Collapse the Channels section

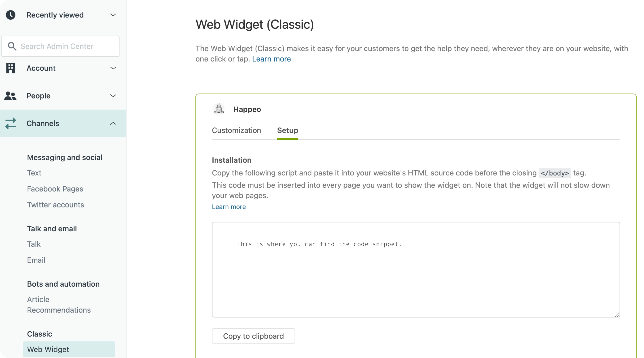coord(113,123)
